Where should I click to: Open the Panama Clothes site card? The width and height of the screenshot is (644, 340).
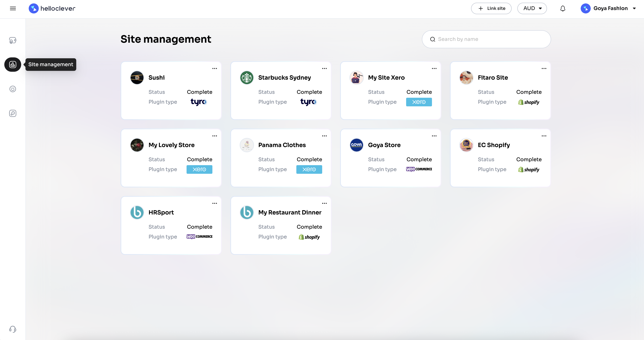pos(282,145)
